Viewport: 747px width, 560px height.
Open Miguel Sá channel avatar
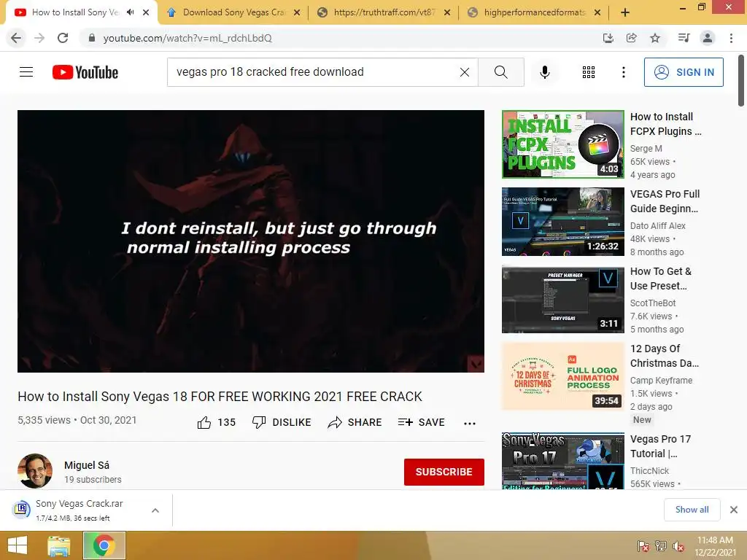(35, 471)
